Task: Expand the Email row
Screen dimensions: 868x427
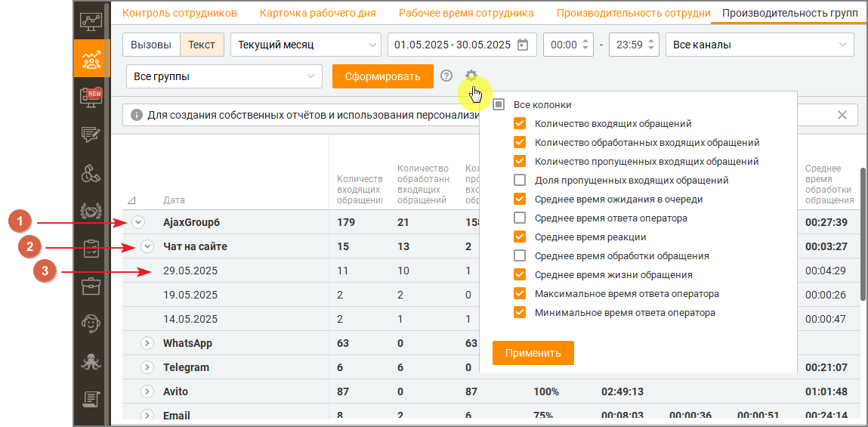Action: click(147, 416)
